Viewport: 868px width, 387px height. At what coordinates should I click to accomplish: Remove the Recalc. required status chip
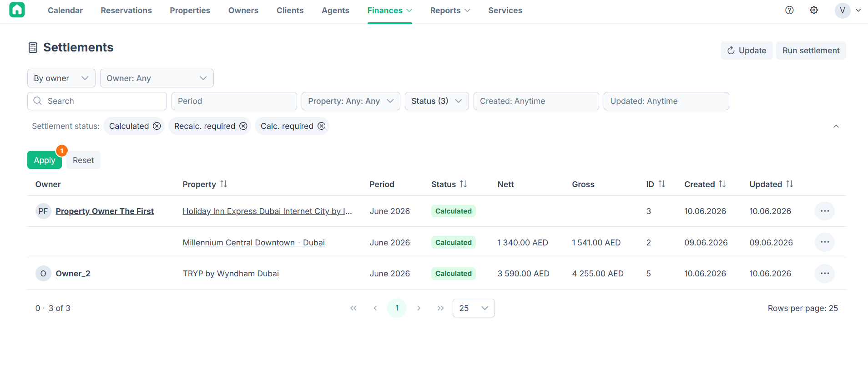click(243, 126)
